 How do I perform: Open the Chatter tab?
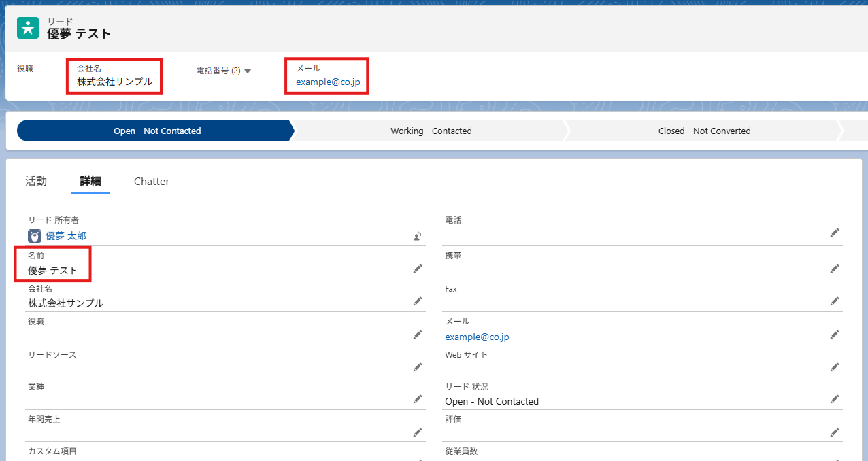point(152,182)
